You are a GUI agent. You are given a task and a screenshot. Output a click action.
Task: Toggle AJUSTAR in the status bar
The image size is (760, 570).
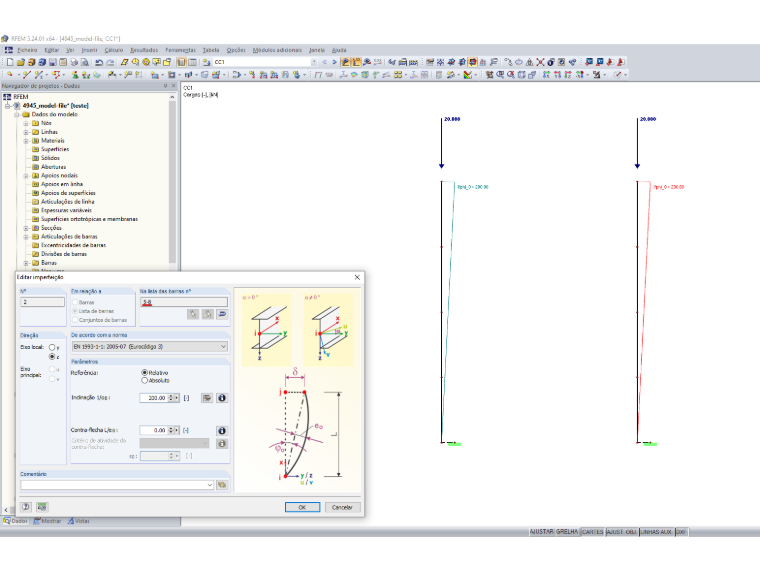[541, 532]
